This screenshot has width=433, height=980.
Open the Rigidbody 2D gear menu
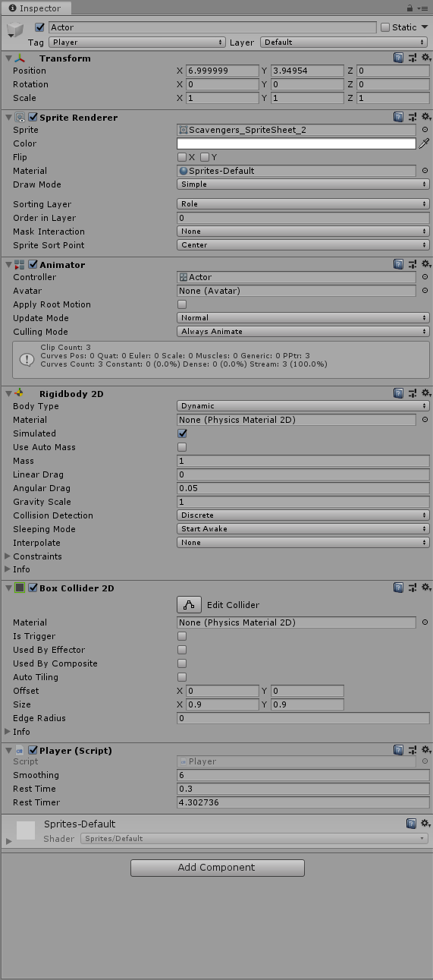tap(426, 393)
